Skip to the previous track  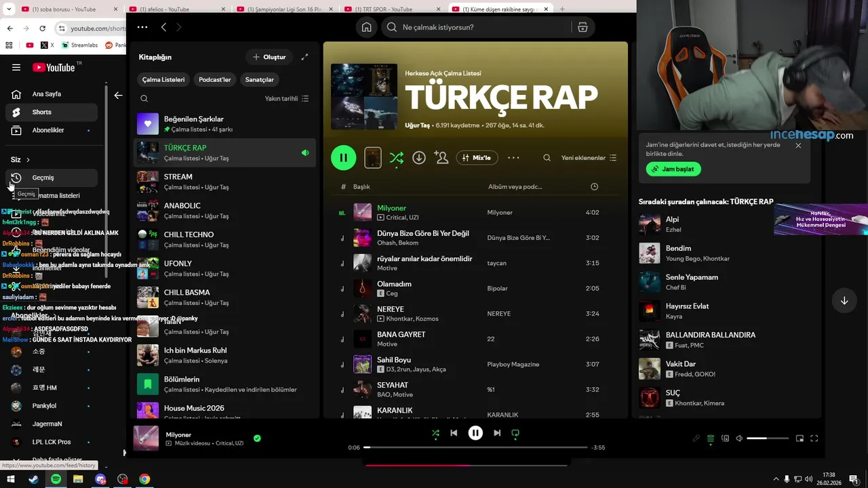tap(454, 433)
